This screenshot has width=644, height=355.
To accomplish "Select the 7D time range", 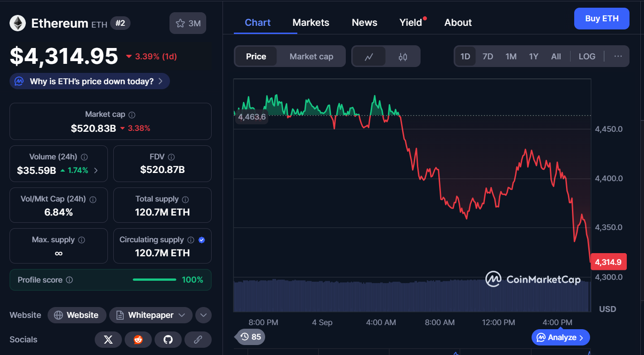I will (x=488, y=57).
